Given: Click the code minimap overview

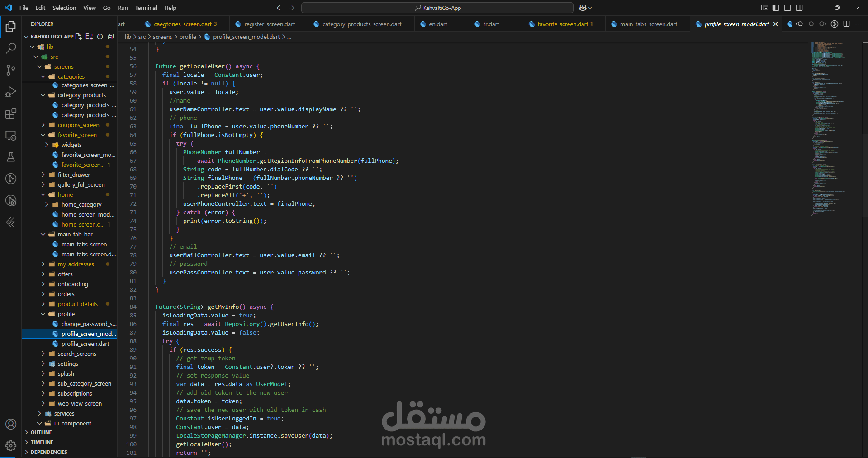Looking at the screenshot, I should tap(836, 129).
